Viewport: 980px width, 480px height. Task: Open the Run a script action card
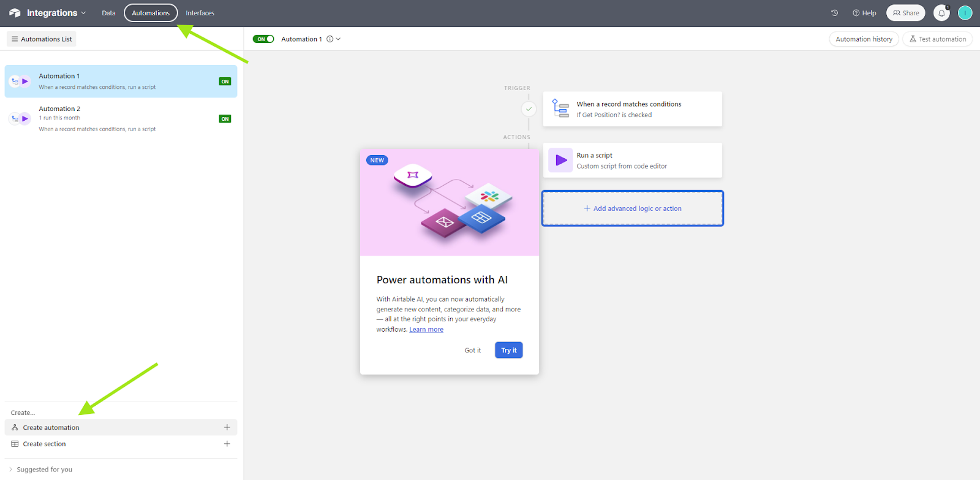click(633, 161)
